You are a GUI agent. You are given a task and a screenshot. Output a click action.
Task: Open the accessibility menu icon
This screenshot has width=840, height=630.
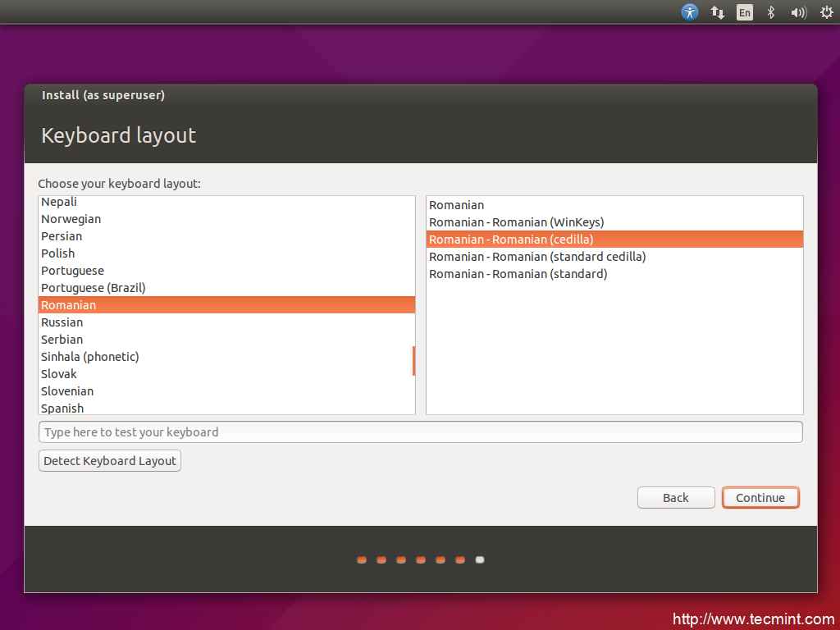690,12
